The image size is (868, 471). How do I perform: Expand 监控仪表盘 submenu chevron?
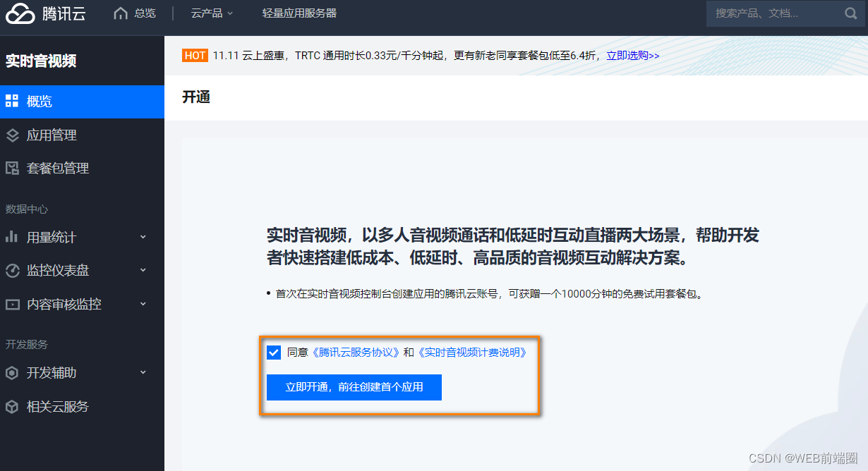point(143,270)
